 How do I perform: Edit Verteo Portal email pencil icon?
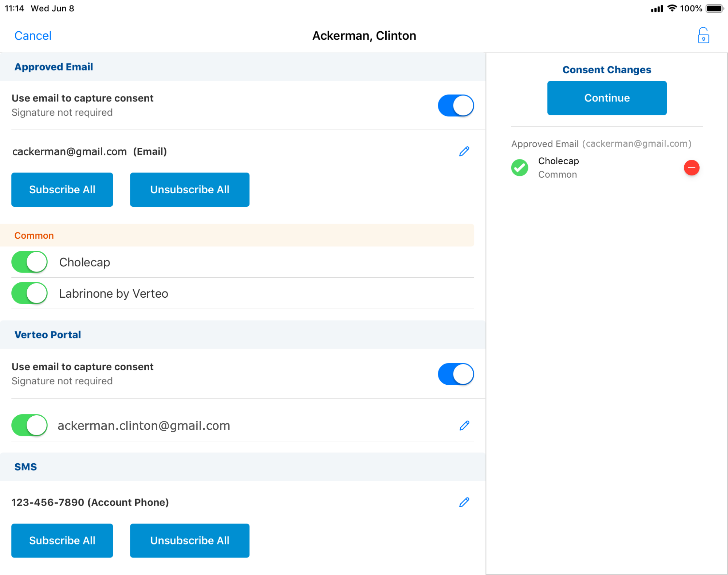464,425
